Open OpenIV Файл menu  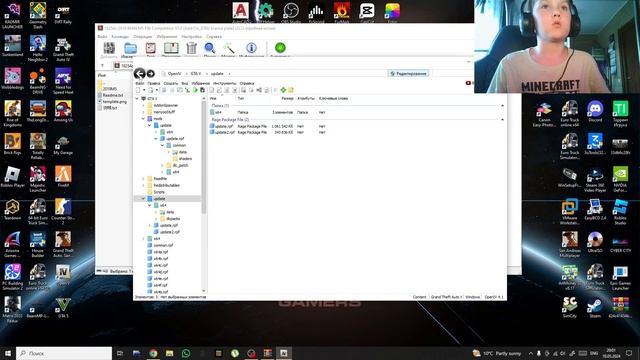(x=140, y=83)
